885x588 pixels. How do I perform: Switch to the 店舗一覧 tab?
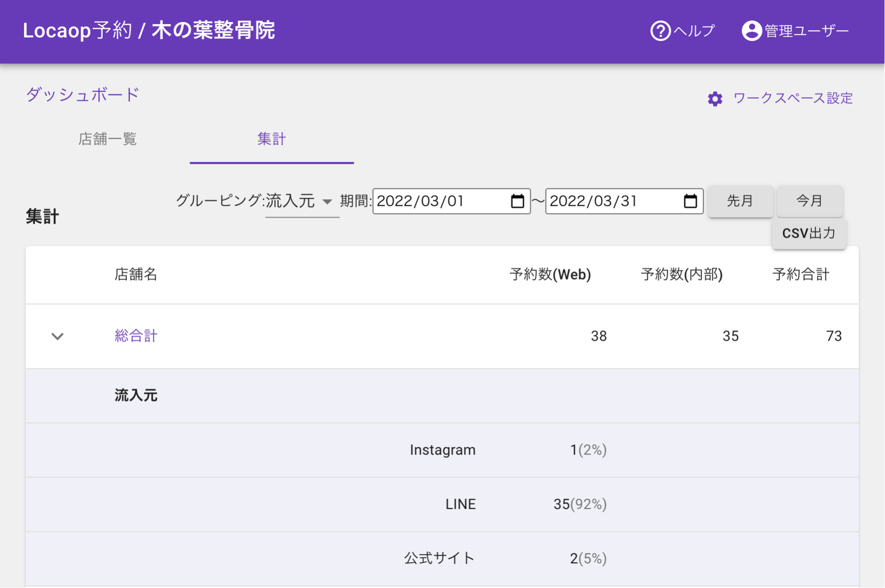(x=107, y=139)
